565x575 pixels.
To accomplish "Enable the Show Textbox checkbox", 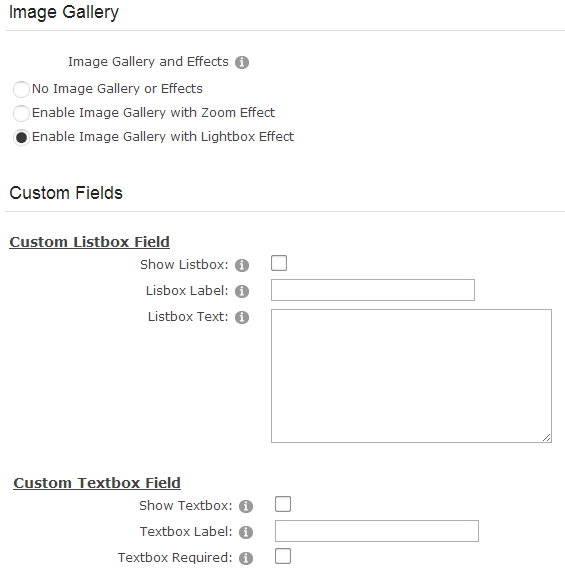I will tap(283, 504).
